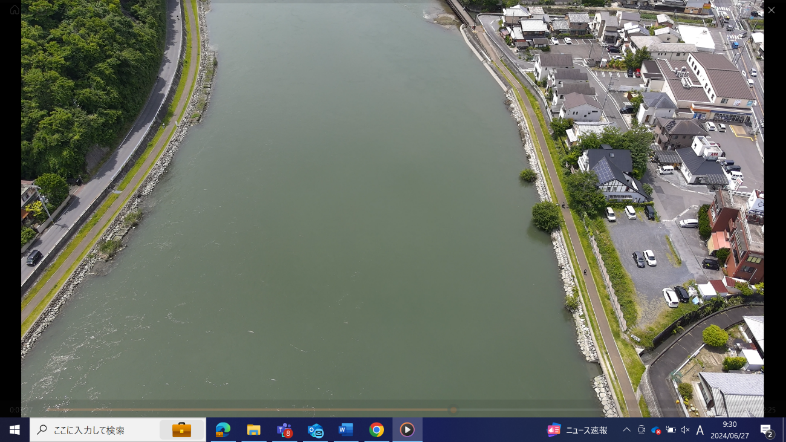The width and height of the screenshot is (786, 442).
Task: Expand the hidden system tray icons
Action: [627, 430]
